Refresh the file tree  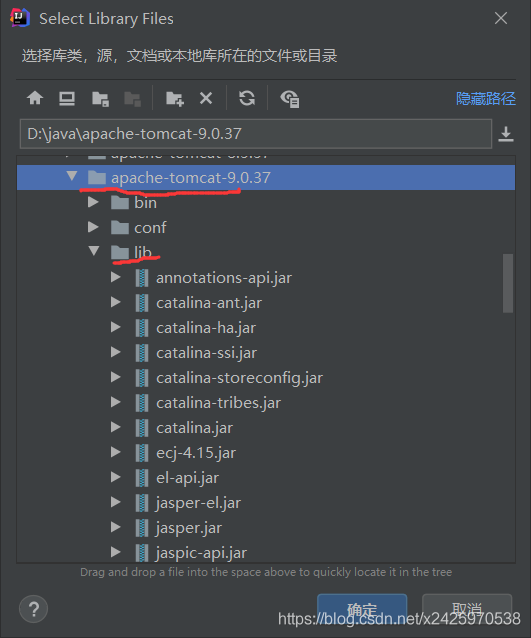click(x=247, y=98)
